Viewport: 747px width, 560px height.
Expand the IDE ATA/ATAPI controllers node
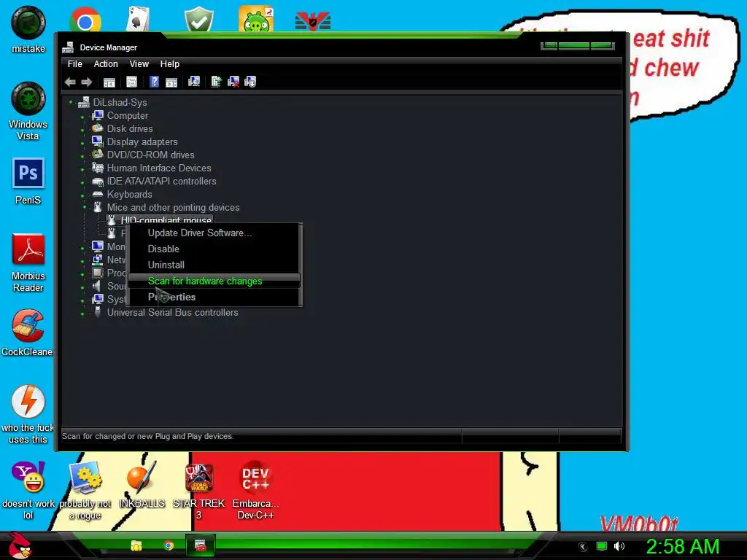tap(82, 182)
